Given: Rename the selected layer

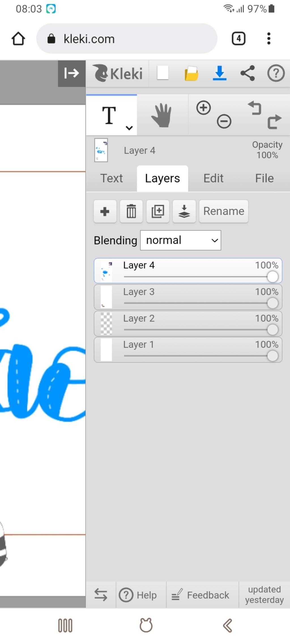Looking at the screenshot, I should tap(223, 211).
